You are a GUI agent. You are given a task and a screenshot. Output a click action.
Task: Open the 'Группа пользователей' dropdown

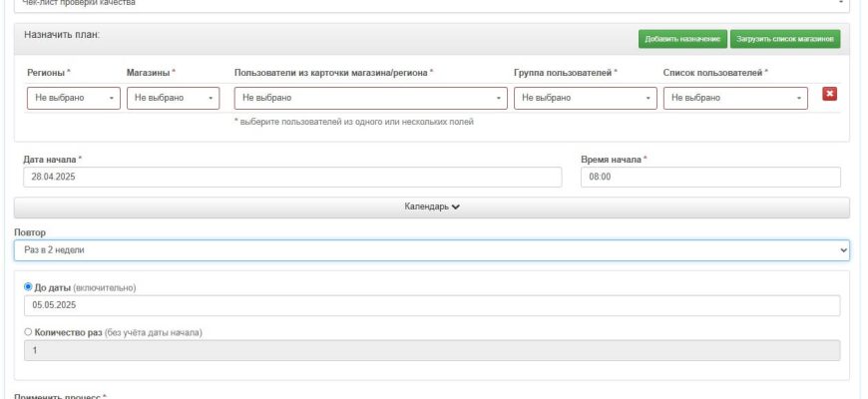(x=586, y=98)
